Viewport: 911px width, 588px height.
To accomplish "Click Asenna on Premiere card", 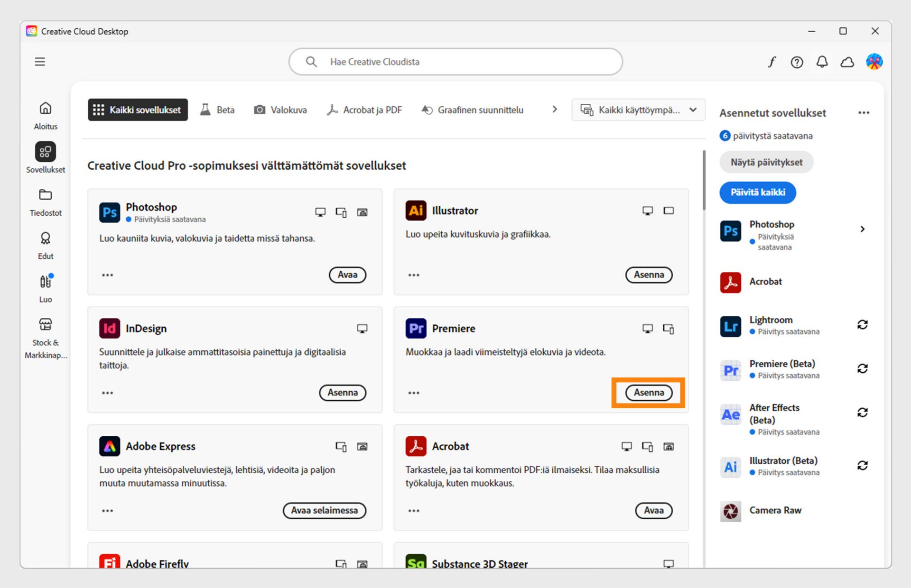I will click(649, 393).
